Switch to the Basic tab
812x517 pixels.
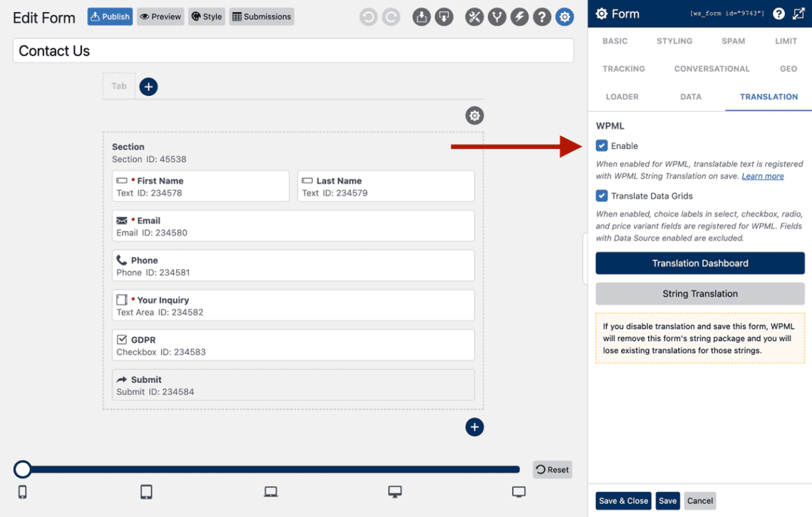615,41
